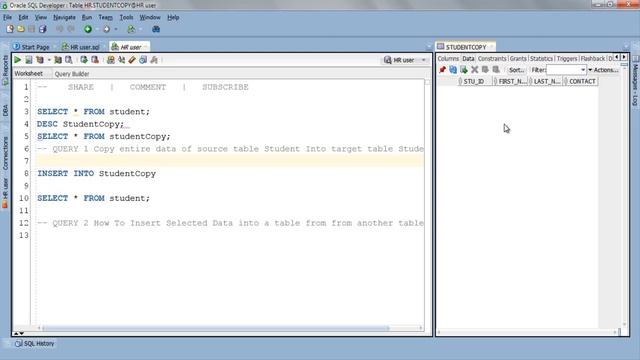Click the Save All icon

(x=42, y=29)
